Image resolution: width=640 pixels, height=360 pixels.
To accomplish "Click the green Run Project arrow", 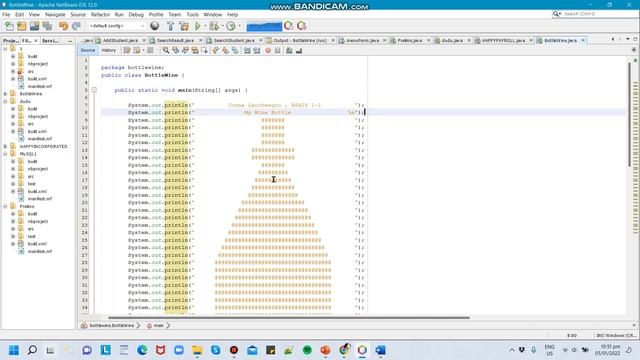I will click(198, 26).
